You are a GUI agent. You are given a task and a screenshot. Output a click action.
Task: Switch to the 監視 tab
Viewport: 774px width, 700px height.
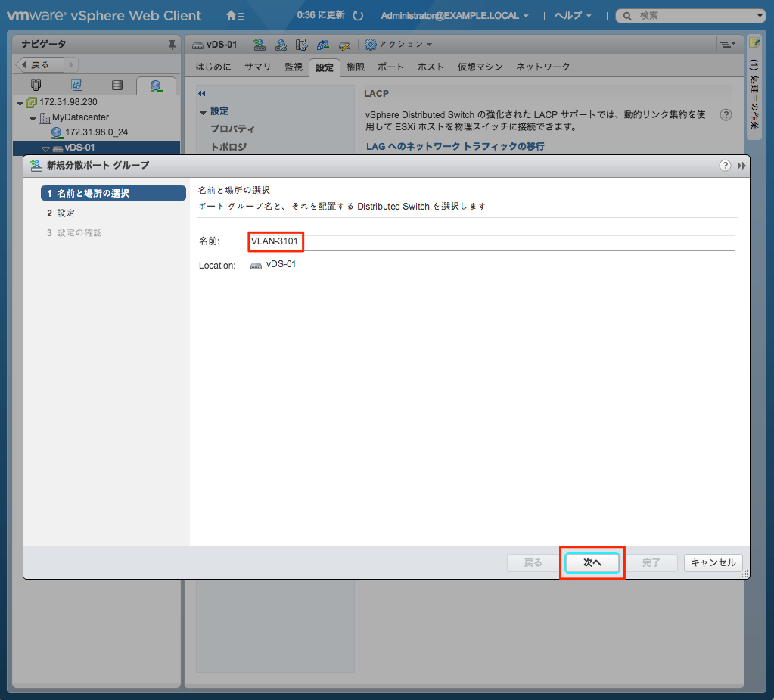pos(294,67)
